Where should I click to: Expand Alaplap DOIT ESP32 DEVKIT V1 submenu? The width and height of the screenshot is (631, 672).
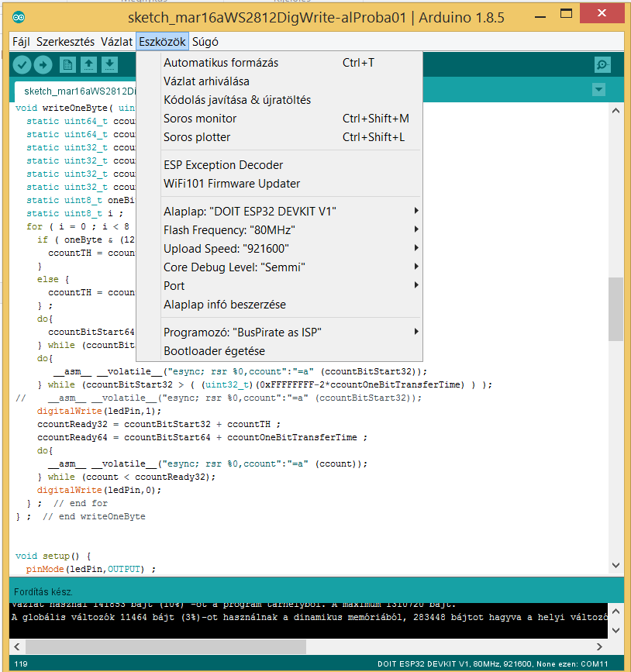point(279,212)
